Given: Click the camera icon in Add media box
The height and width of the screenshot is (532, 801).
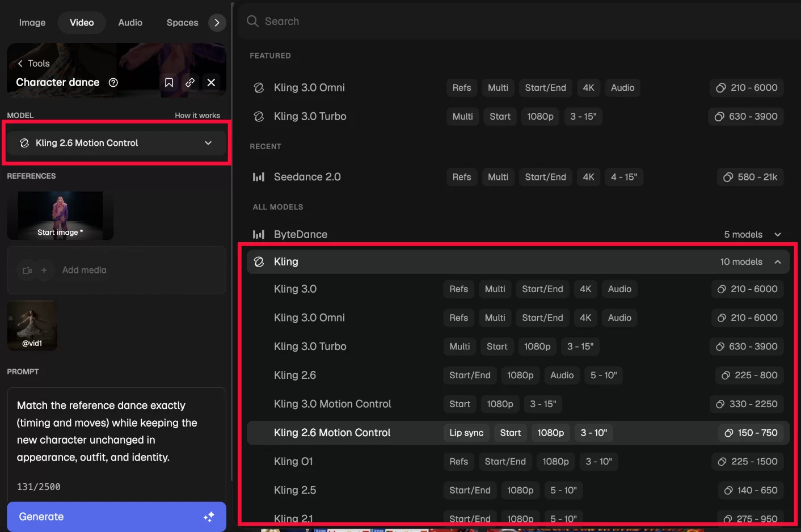Looking at the screenshot, I should 27,270.
